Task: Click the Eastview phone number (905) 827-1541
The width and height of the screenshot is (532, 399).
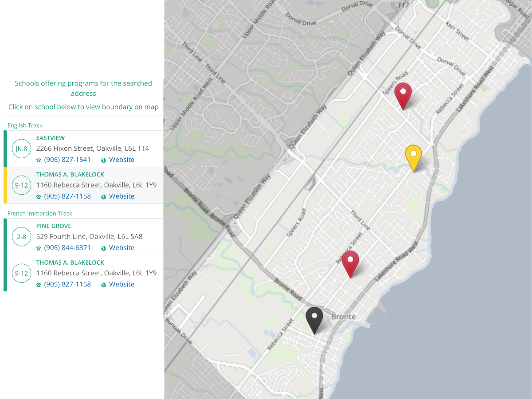Action: point(67,160)
